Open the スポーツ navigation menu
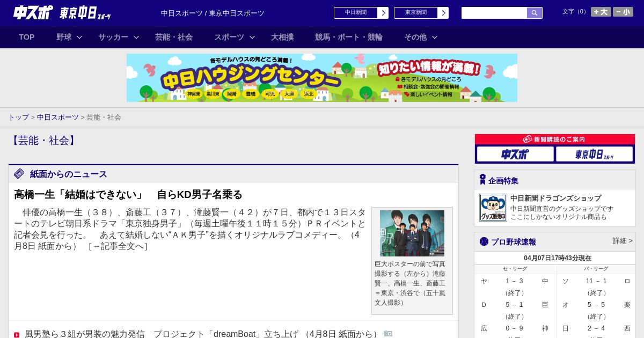 (x=229, y=37)
